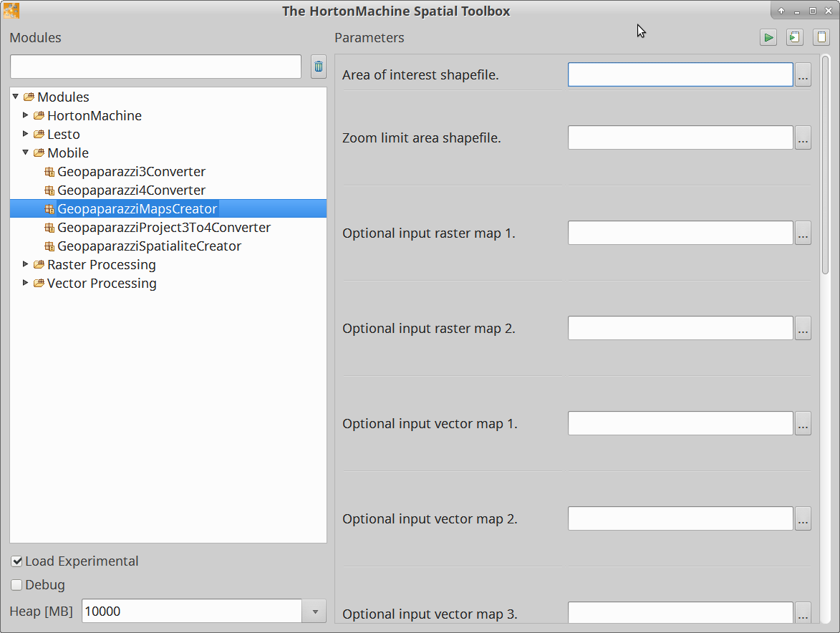
Task: Select the GeopaparazziMapsCreator tree item
Action: tap(168, 209)
